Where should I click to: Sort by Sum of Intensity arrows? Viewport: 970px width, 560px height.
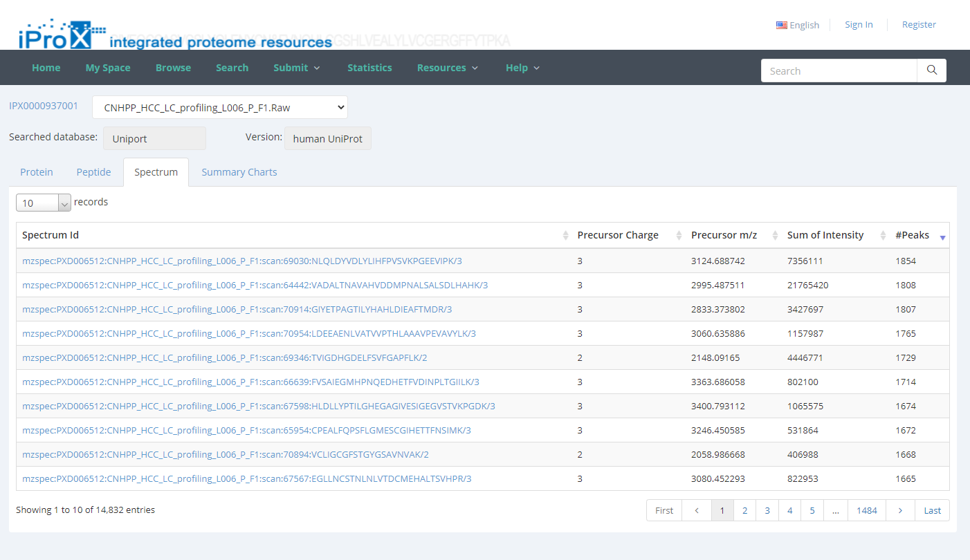coord(883,236)
